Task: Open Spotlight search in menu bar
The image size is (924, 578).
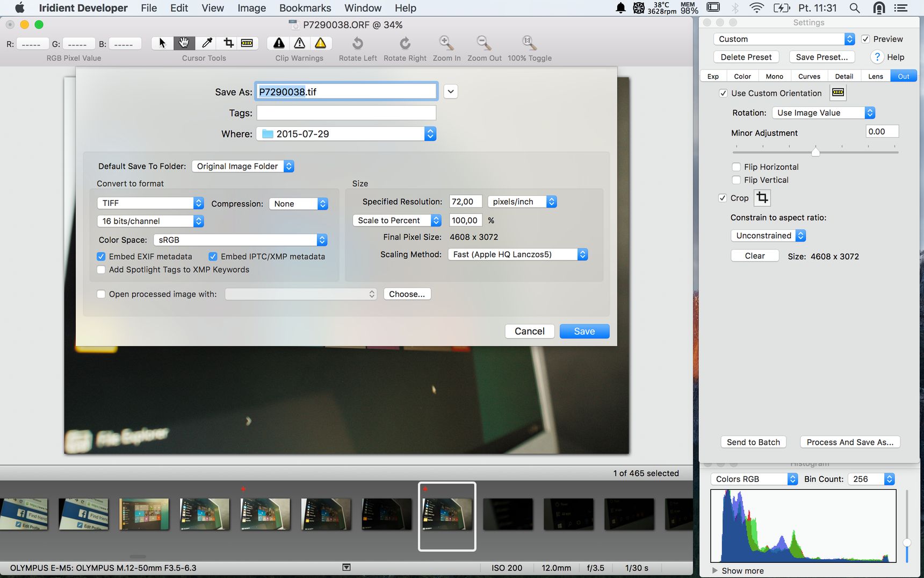Action: [855, 8]
